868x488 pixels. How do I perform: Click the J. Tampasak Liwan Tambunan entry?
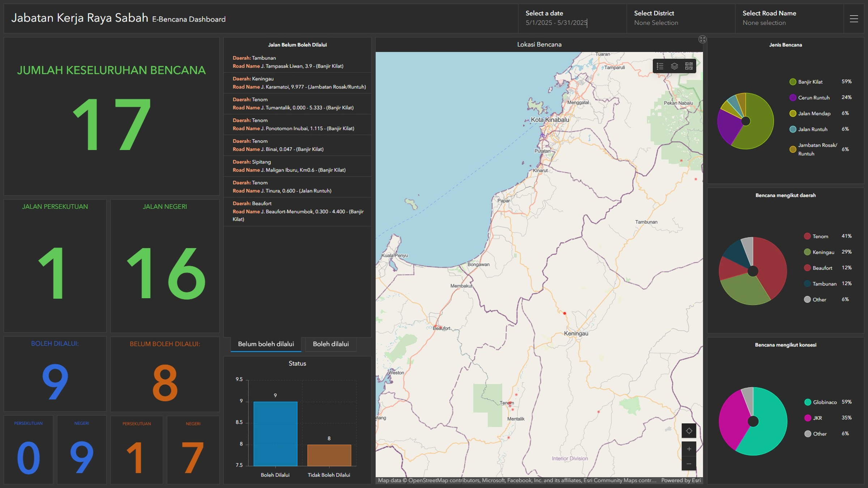297,62
